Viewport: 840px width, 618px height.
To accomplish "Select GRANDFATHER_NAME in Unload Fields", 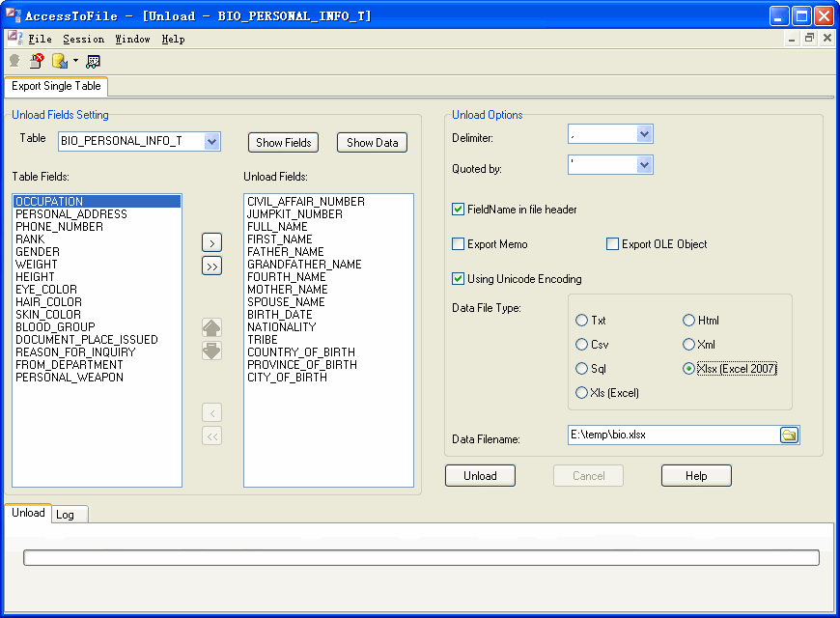I will pos(328,265).
